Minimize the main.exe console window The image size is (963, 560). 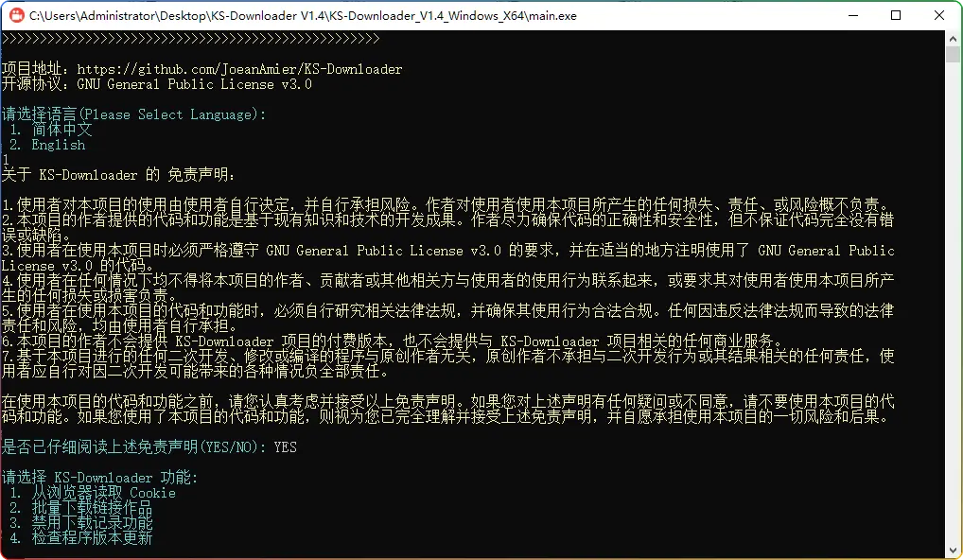(x=853, y=15)
